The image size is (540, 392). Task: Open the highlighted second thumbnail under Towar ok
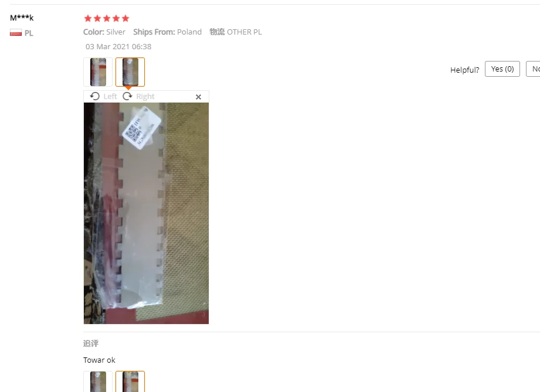(x=130, y=381)
